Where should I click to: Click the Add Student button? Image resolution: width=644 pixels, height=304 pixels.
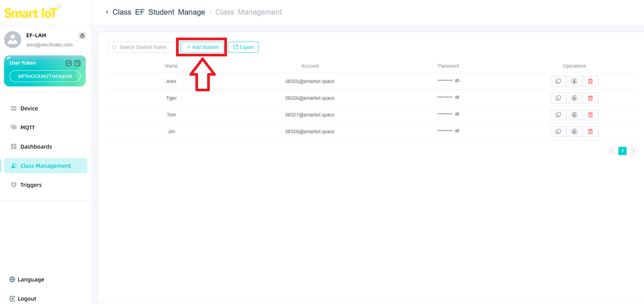point(202,47)
